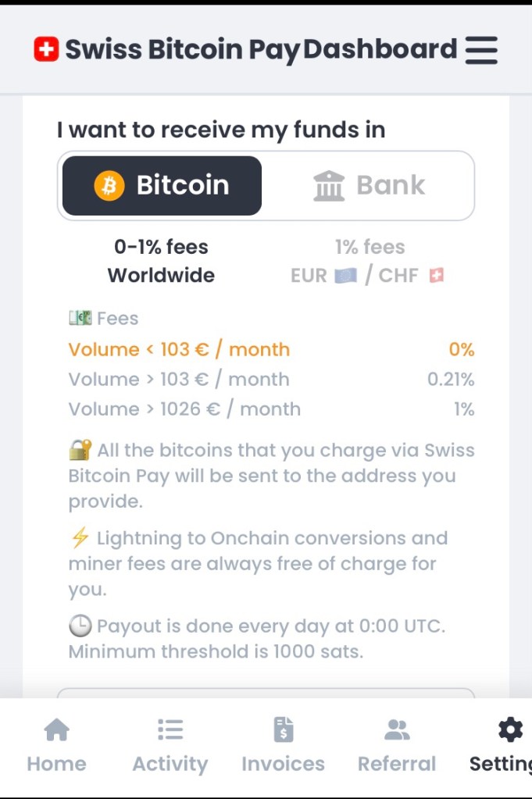This screenshot has height=799, width=532.
Task: Select the Volume < 103 € fee row
Action: click(271, 349)
